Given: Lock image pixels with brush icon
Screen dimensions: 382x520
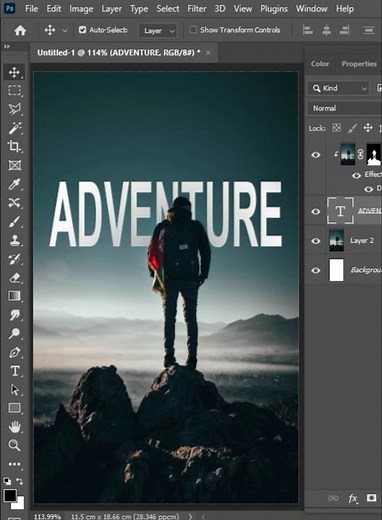Looking at the screenshot, I should click(352, 128).
